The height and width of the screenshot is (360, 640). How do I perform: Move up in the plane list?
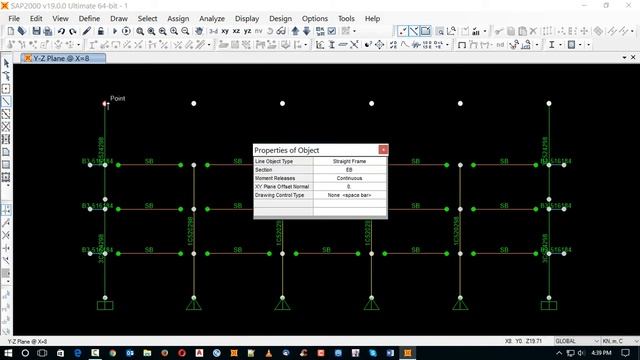click(295, 31)
